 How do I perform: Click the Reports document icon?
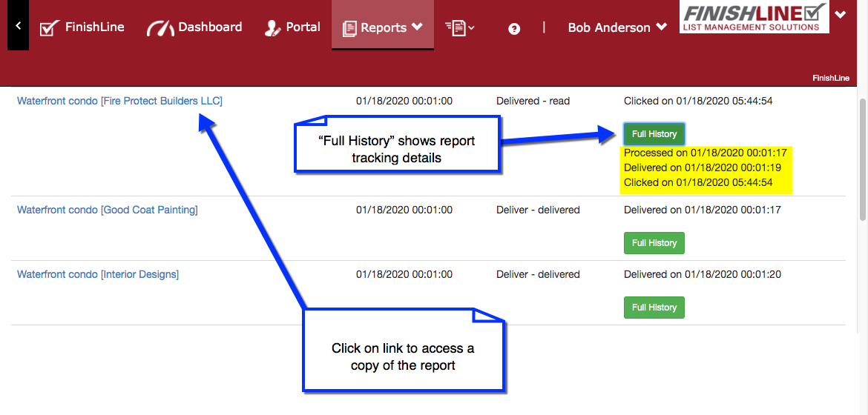(x=349, y=28)
